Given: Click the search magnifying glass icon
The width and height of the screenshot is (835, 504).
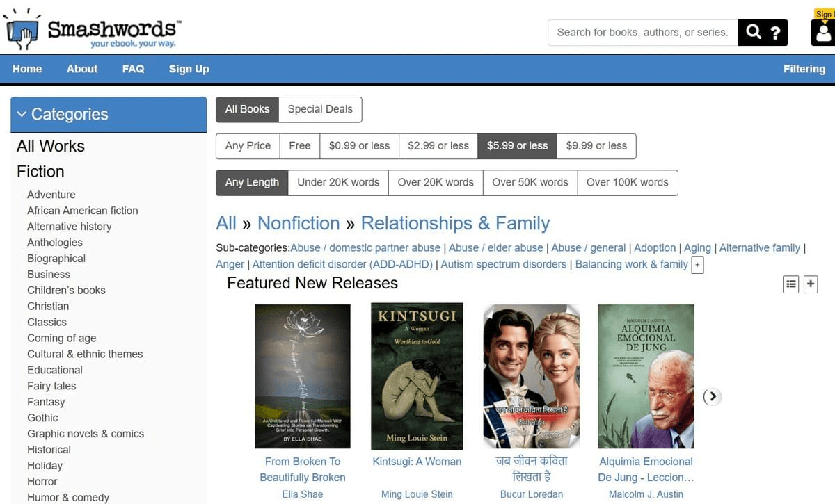Looking at the screenshot, I should pos(754,32).
